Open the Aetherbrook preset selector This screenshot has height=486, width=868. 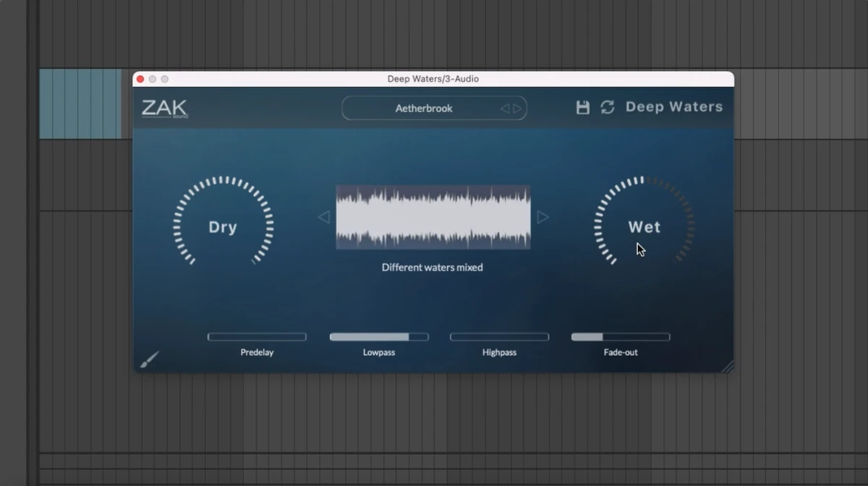(x=425, y=108)
